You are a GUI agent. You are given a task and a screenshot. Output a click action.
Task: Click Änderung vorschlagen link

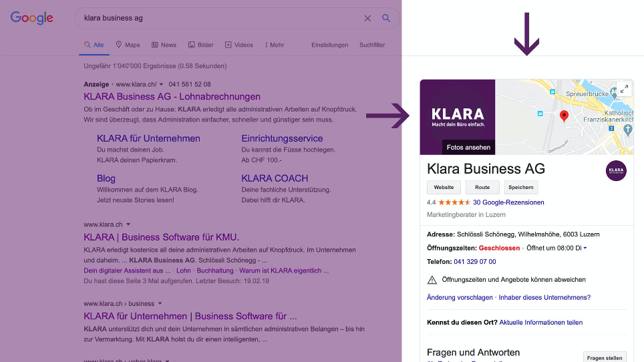click(x=460, y=298)
